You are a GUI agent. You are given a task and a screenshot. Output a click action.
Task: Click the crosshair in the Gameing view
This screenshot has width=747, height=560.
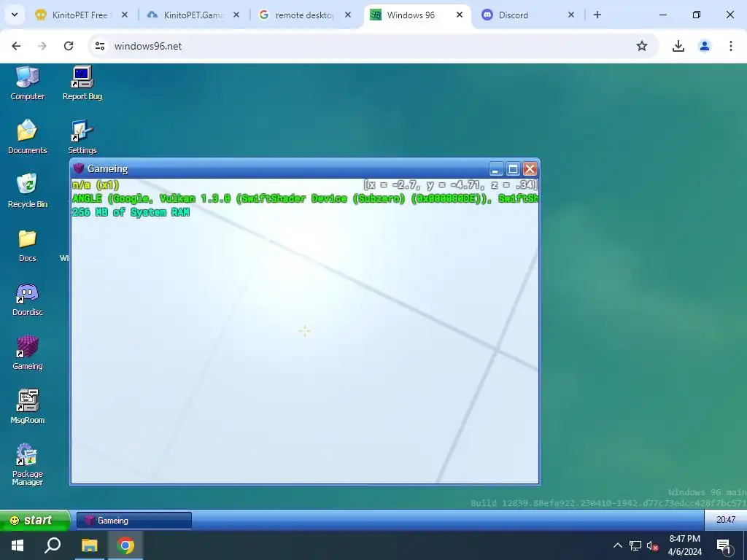click(305, 331)
